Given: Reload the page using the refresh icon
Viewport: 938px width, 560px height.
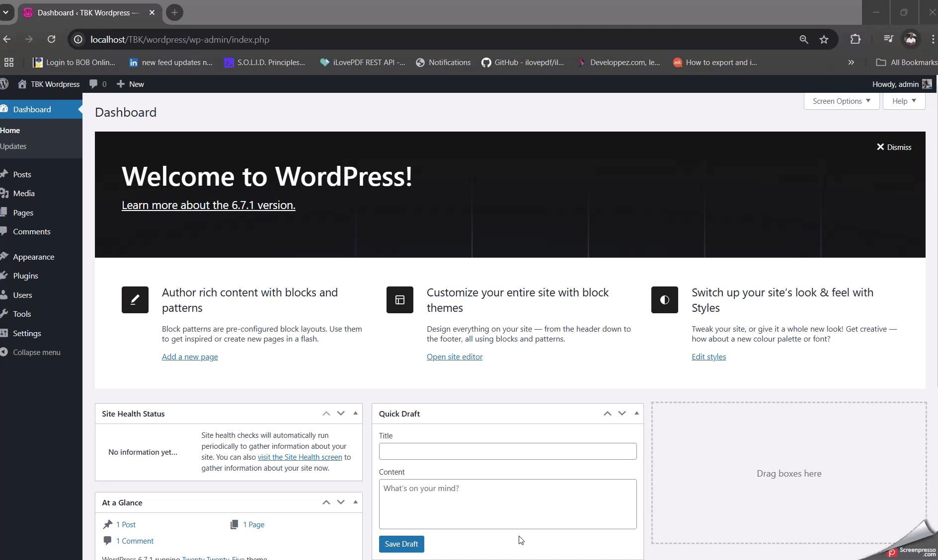Looking at the screenshot, I should click(x=51, y=40).
